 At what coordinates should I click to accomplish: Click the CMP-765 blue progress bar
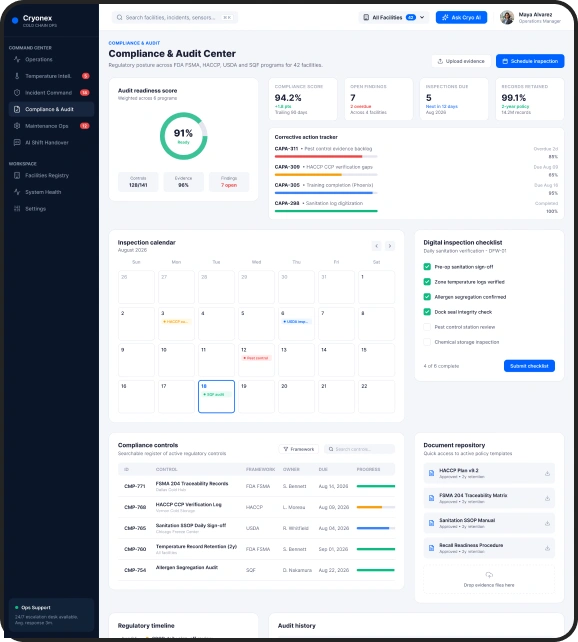[x=376, y=528]
